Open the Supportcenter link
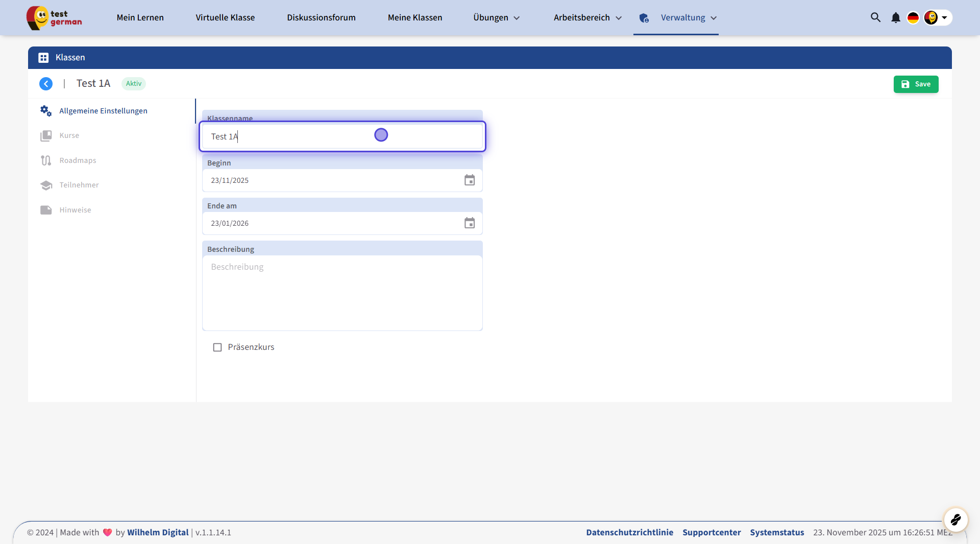The image size is (980, 544). click(712, 532)
